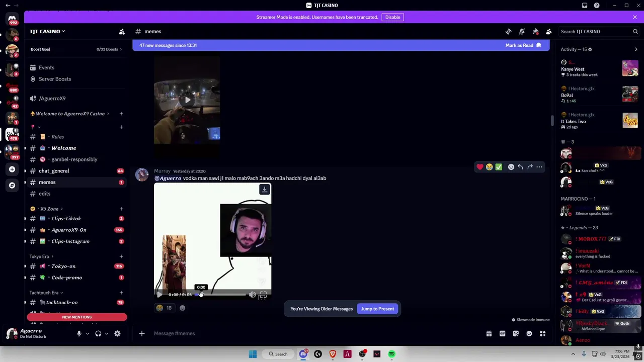644x362 pixels.
Task: Open input device options arrow beside microphone
Action: tap(88, 334)
